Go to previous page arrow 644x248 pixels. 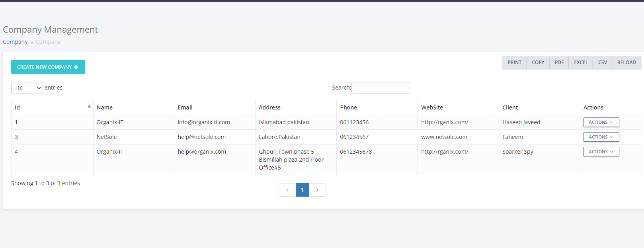[287, 190]
